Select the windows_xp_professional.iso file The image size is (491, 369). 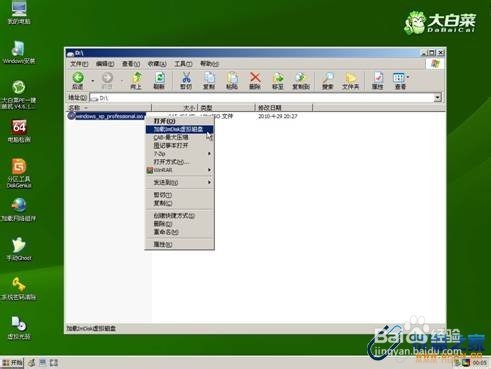pos(107,116)
